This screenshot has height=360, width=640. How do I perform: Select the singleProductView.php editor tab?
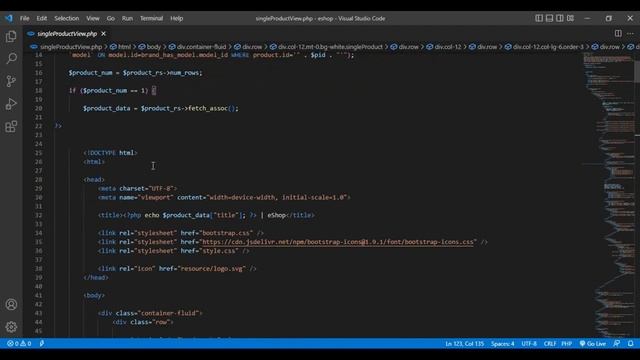(67, 33)
